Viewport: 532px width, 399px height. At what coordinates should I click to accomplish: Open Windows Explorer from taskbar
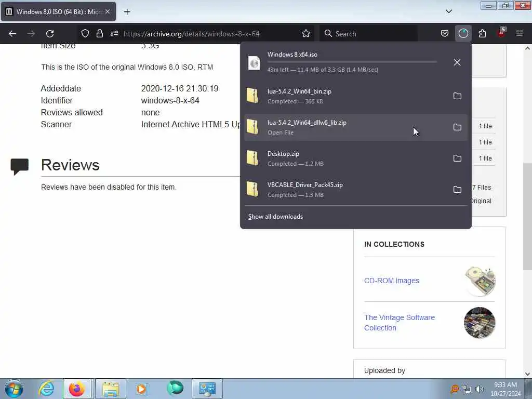pos(111,389)
